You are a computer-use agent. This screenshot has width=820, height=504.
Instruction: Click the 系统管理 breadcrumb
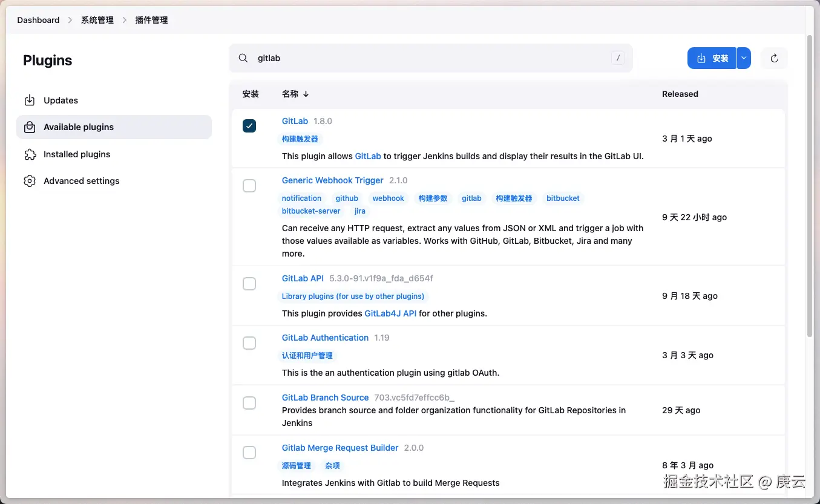point(97,20)
